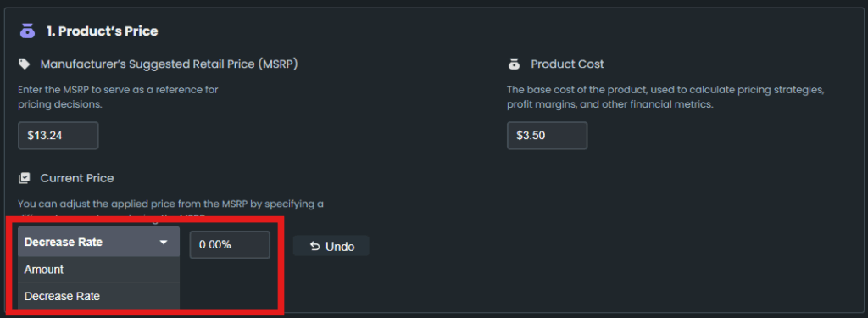Image resolution: width=868 pixels, height=318 pixels.
Task: Click the 1. Product's Price heading
Action: 103,31
